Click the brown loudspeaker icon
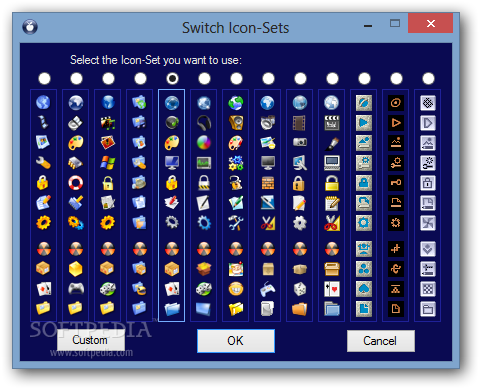The width and height of the screenshot is (480, 389). [x=236, y=123]
